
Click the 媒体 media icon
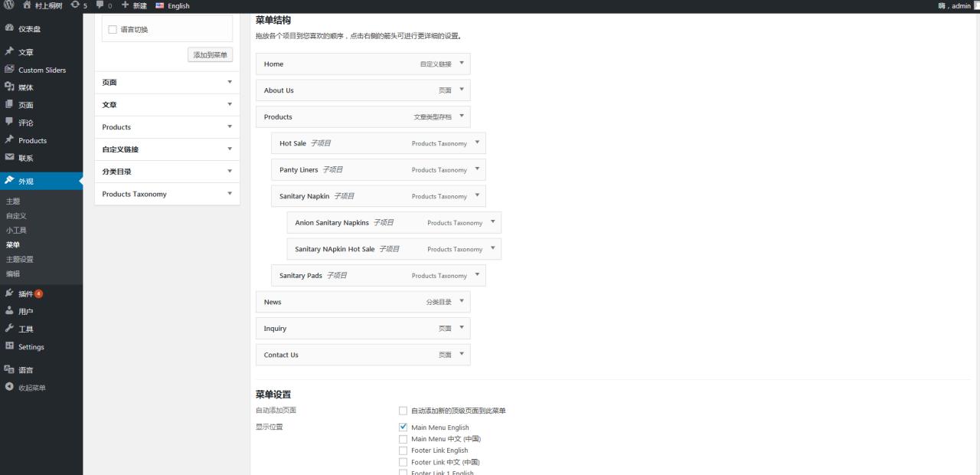point(9,87)
